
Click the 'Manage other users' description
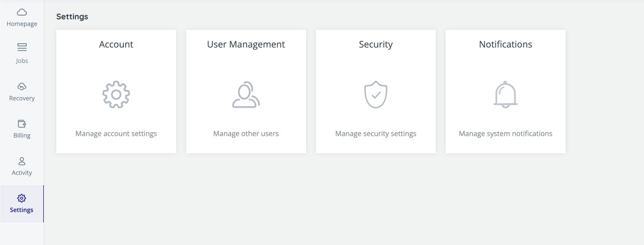coord(246,134)
